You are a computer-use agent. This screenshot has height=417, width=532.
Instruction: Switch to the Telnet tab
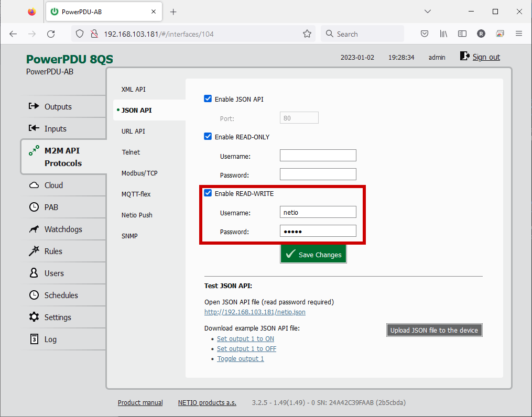coord(131,152)
